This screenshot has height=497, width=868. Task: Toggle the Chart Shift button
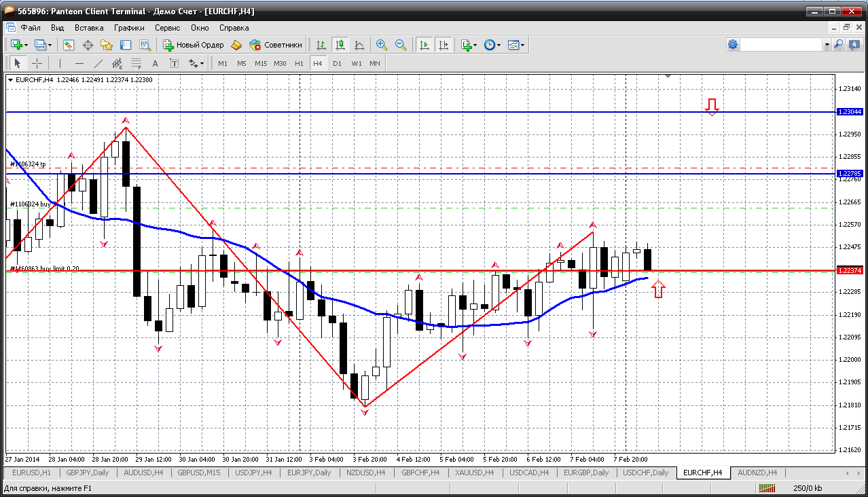point(444,45)
